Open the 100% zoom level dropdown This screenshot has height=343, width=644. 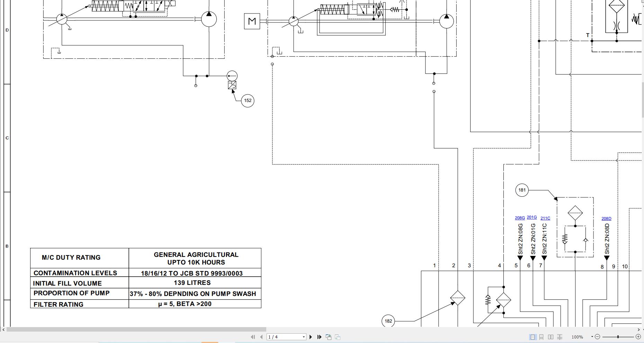click(x=592, y=336)
